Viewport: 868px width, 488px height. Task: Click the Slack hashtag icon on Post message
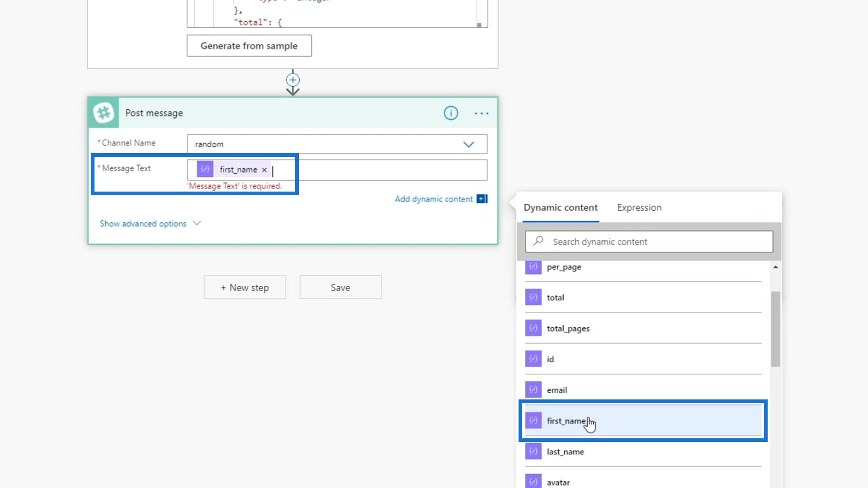tap(104, 113)
